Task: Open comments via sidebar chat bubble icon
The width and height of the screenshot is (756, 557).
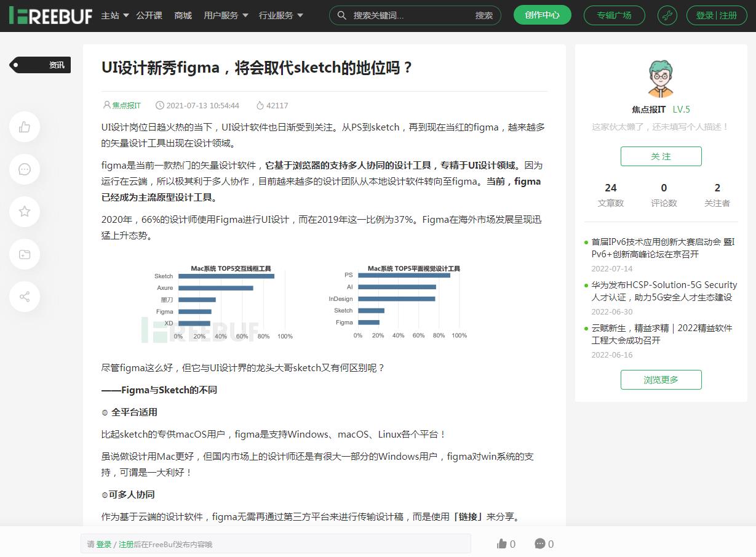Action: 25,169
